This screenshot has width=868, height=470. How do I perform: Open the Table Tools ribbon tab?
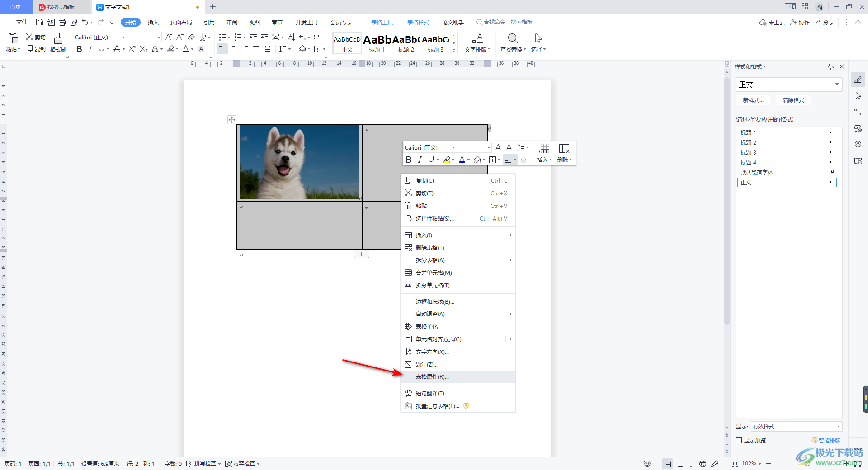pos(382,22)
